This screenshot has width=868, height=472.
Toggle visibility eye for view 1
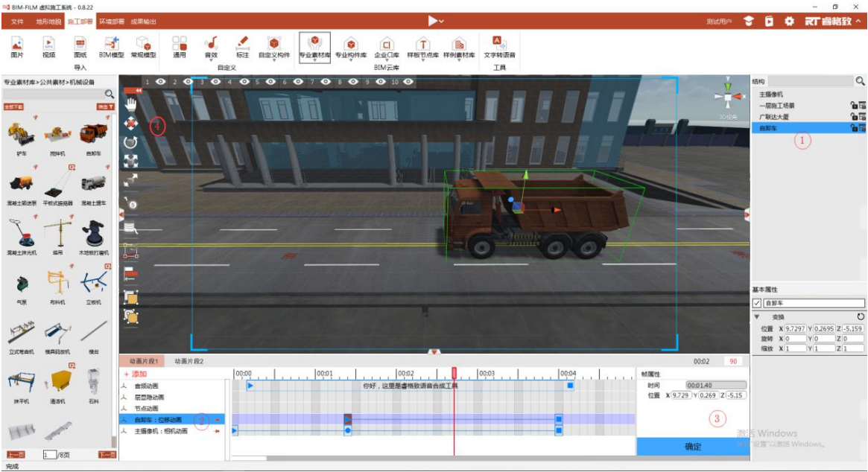(160, 82)
